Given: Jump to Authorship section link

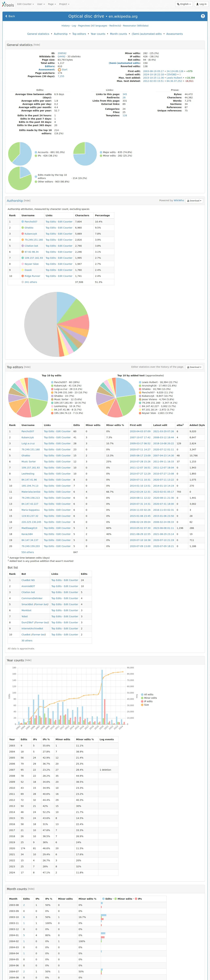Looking at the screenshot, I should [x=61, y=34].
